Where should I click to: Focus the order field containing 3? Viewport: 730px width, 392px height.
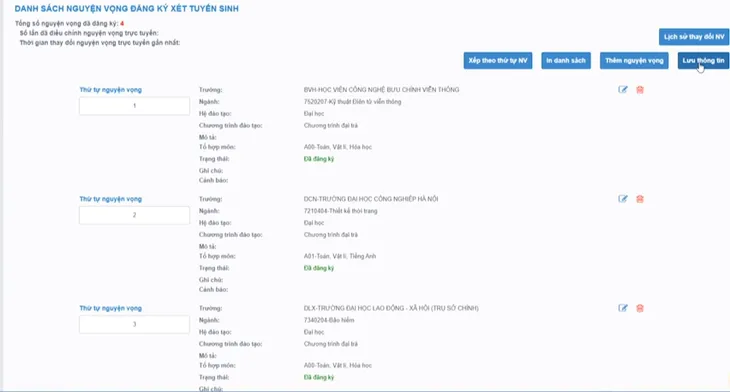click(135, 324)
